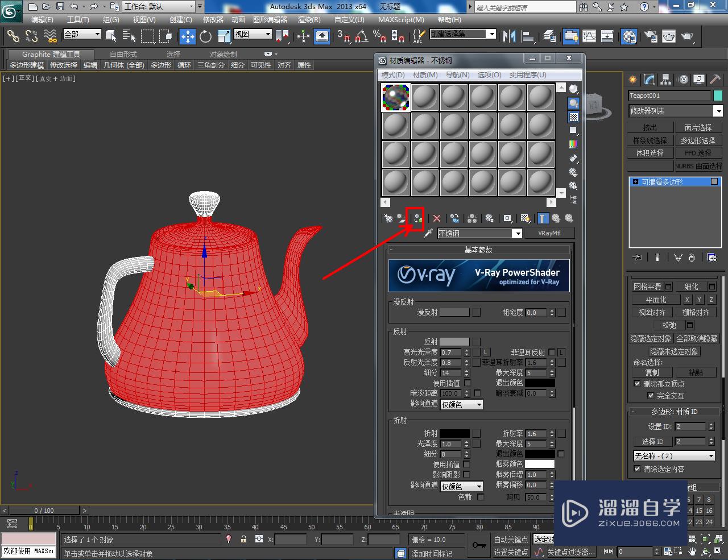
Task: Click Select and Link chain icon
Action: pos(13,36)
